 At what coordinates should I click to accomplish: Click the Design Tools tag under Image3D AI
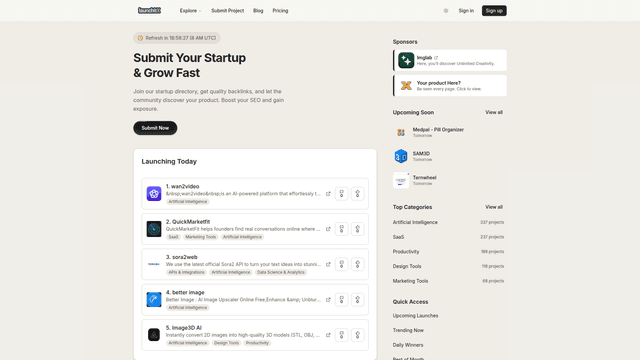(x=227, y=343)
